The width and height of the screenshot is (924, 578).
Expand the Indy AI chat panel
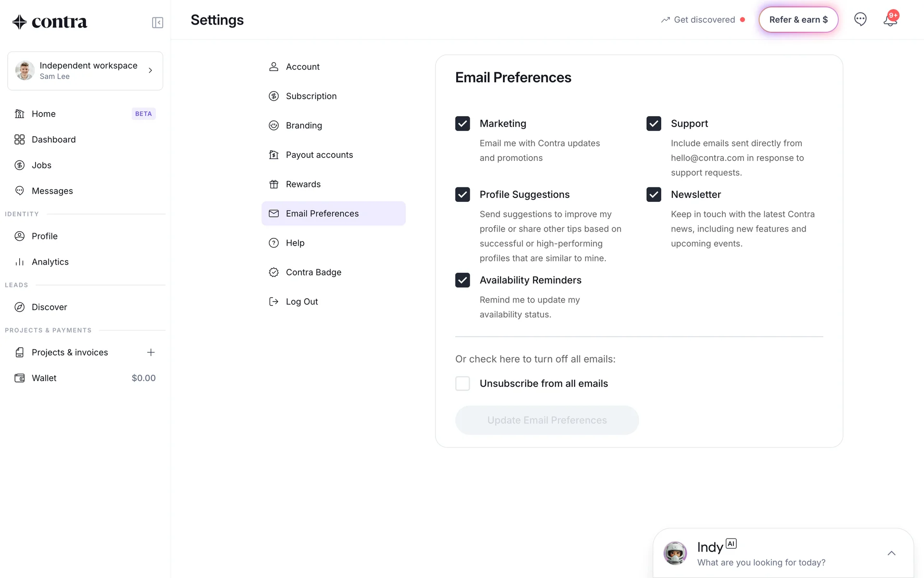coord(891,553)
